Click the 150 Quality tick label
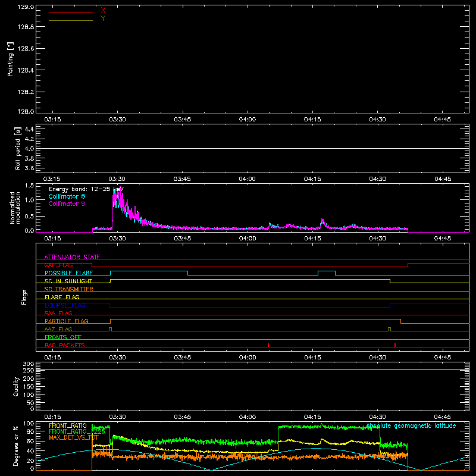476x476 pixels. click(x=28, y=387)
